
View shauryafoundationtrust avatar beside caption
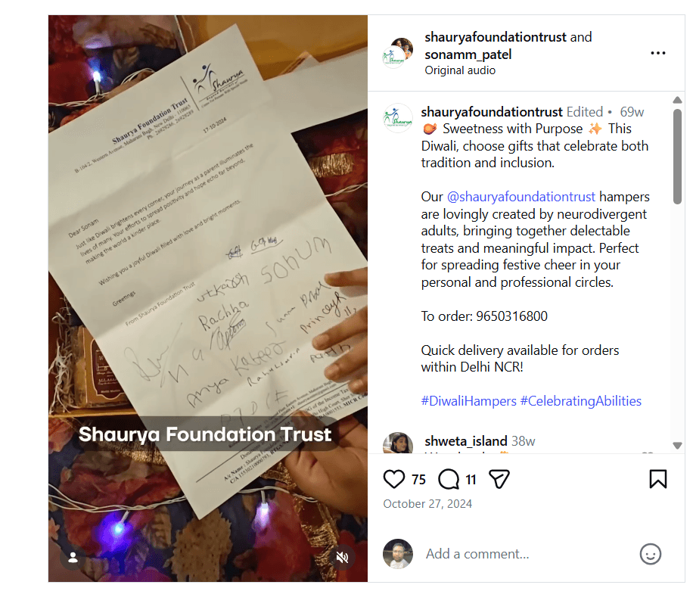tap(397, 119)
